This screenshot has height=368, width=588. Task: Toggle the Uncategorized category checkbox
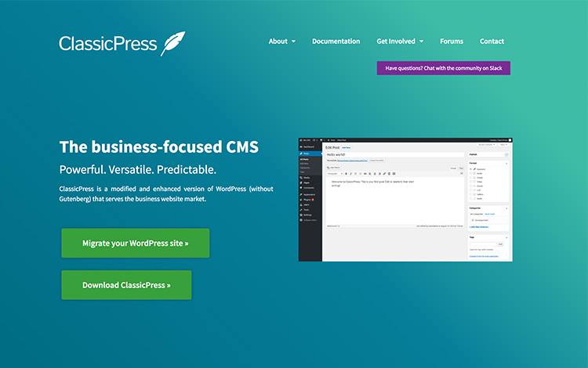click(x=470, y=220)
